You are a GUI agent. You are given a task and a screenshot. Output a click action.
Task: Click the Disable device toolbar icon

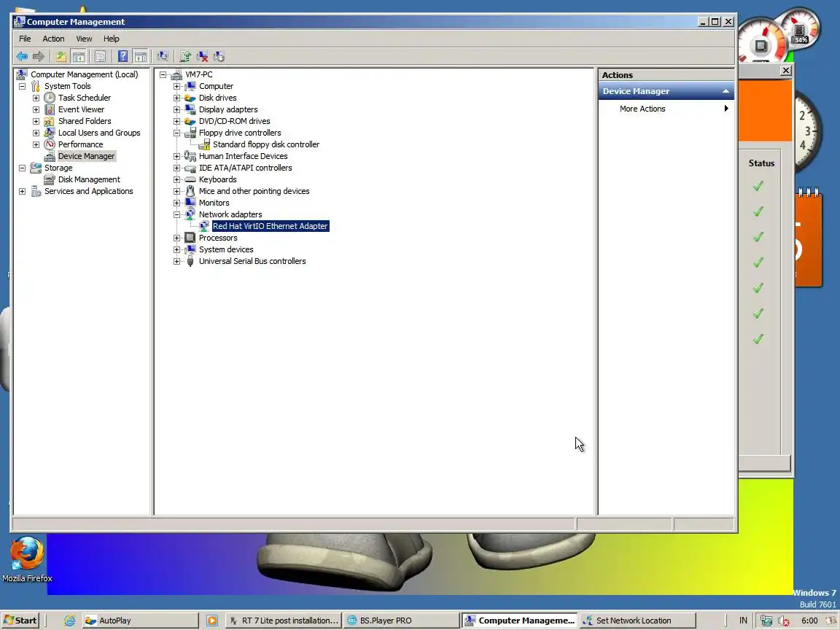coord(219,56)
